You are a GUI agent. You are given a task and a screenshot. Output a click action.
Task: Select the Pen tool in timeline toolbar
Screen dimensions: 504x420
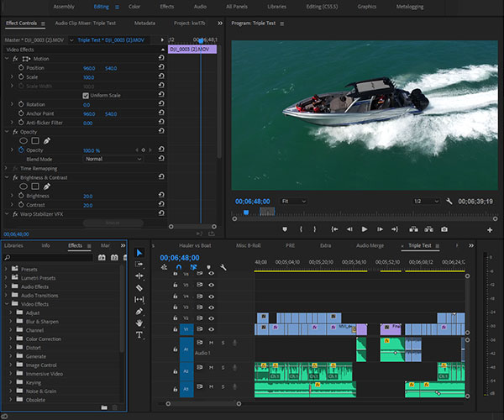click(139, 311)
